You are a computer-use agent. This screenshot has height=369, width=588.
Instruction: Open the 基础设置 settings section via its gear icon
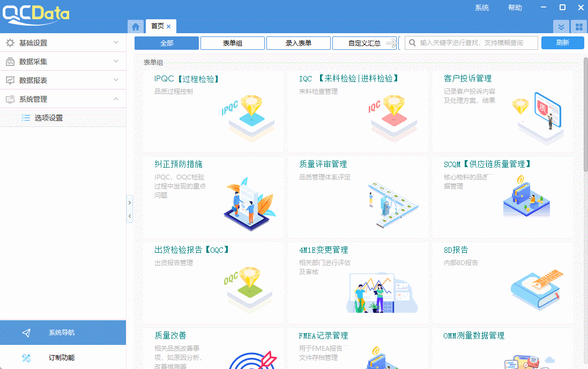click(x=10, y=42)
